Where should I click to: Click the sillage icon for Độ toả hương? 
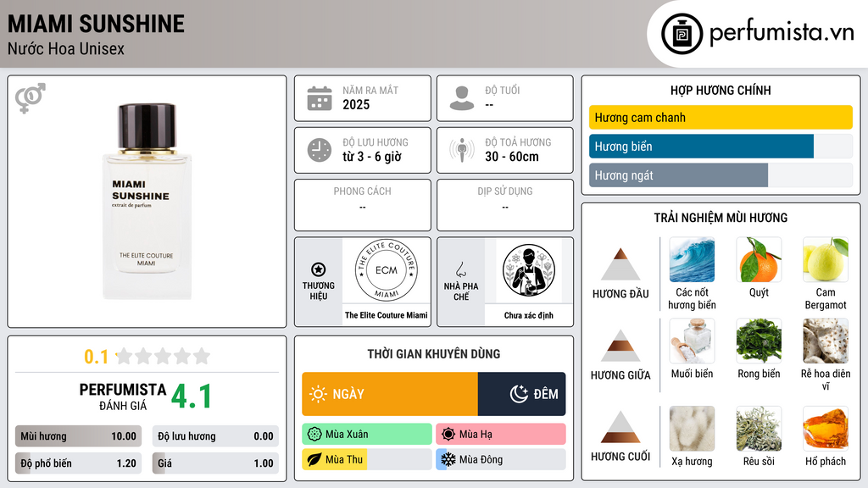(x=462, y=150)
